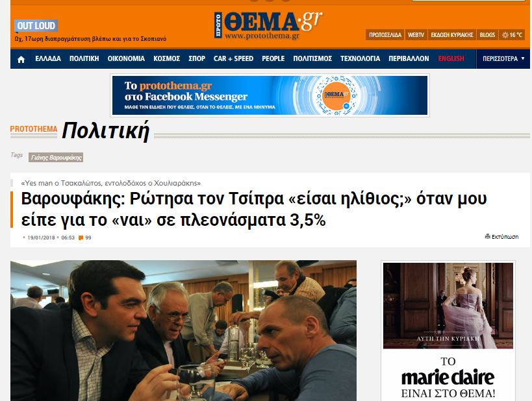Go to the home icon in navbar
532x401 pixels.
tap(21, 59)
